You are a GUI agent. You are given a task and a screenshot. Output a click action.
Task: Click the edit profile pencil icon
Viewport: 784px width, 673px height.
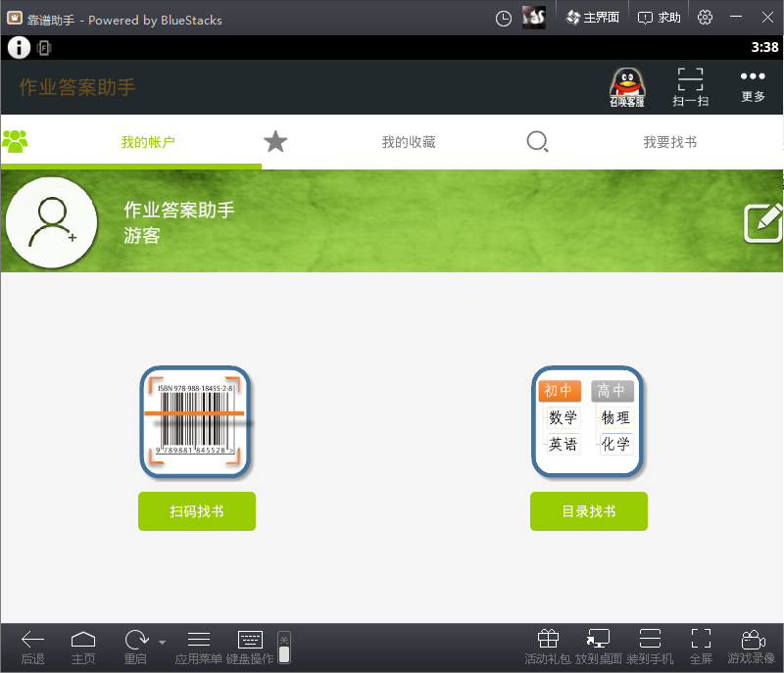(x=763, y=222)
